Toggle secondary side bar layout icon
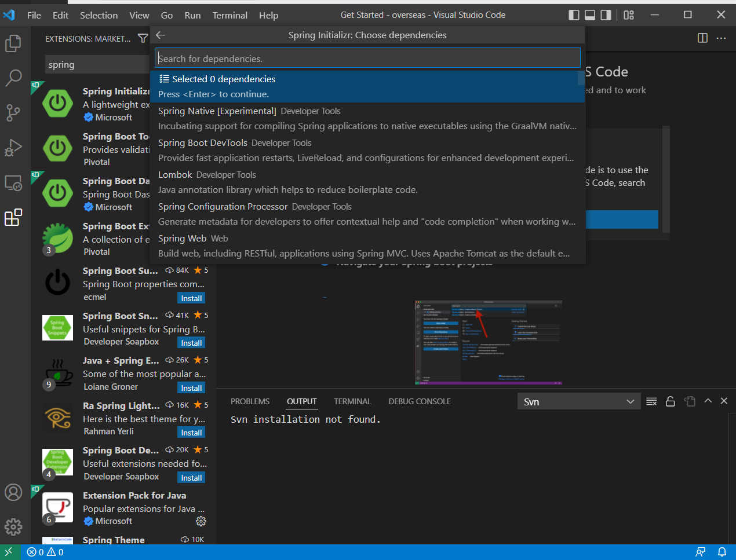This screenshot has height=560, width=736. point(606,15)
